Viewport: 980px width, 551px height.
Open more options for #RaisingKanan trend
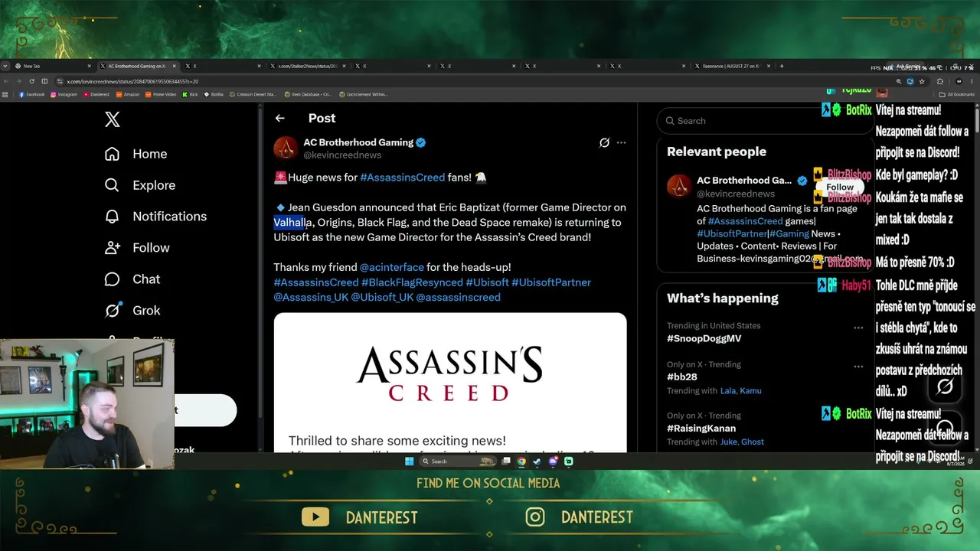pos(858,417)
